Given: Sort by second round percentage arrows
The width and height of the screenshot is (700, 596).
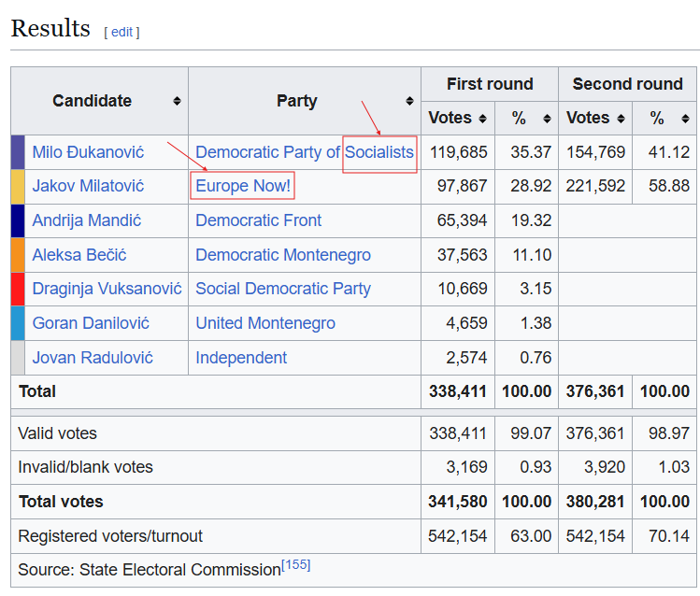Looking at the screenshot, I should 685,119.
